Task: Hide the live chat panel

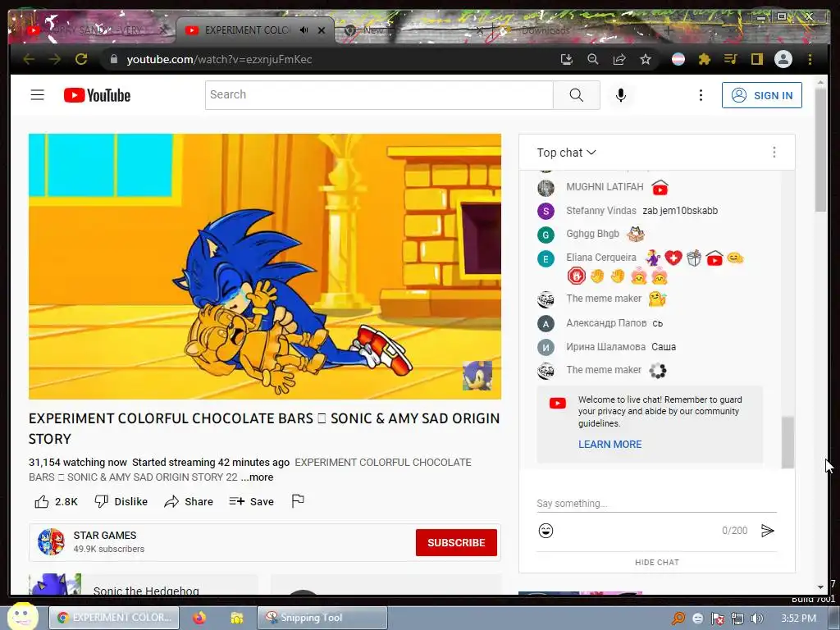Action: (657, 563)
